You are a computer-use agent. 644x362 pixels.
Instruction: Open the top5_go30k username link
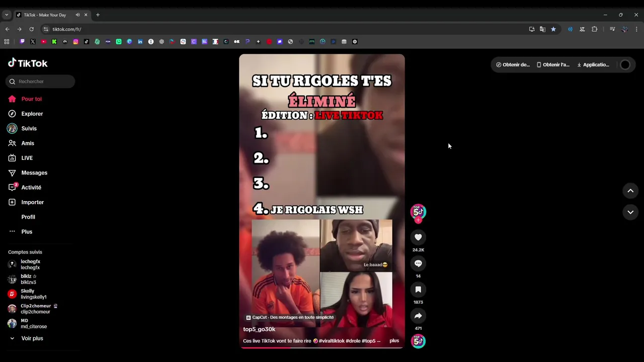click(259, 329)
